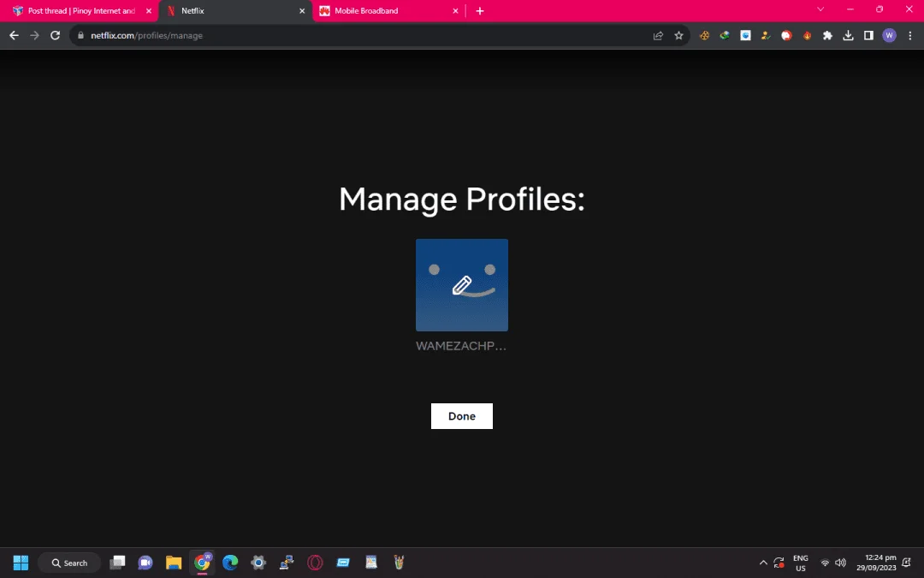Open Settings gear in taskbar
Viewport: 924px width, 578px height.
point(258,563)
